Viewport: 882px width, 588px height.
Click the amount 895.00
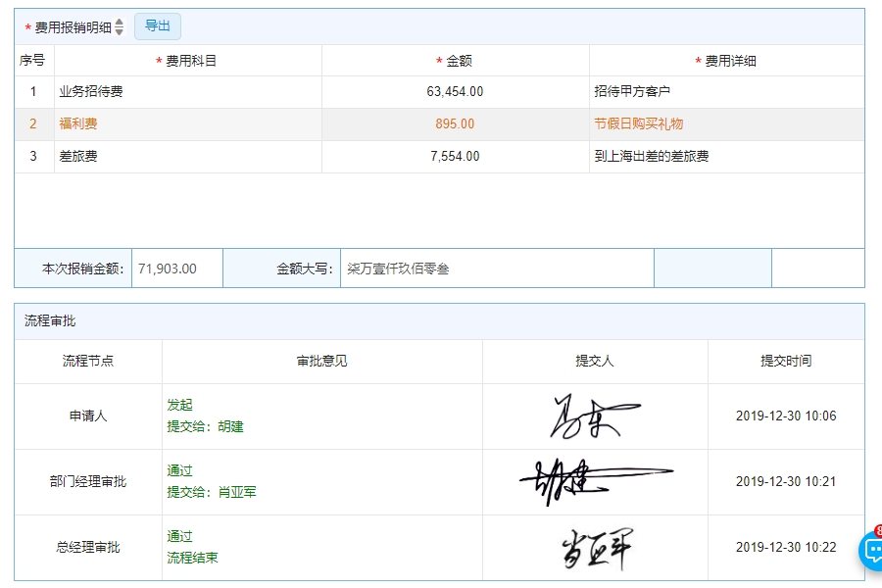pos(455,123)
